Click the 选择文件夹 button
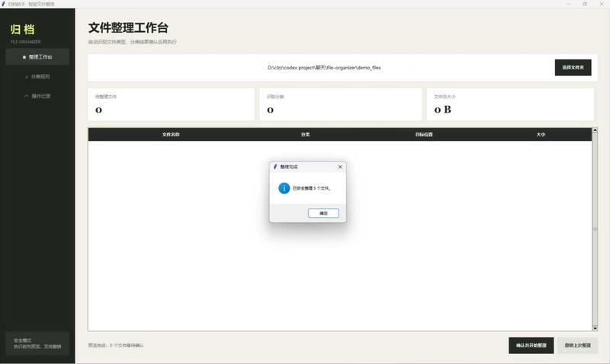Screen dimensions: 610x364 pyautogui.click(x=573, y=68)
